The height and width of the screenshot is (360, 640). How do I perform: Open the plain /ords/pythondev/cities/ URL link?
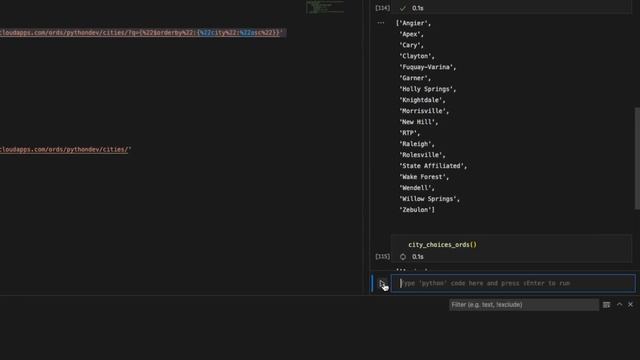coord(64,149)
